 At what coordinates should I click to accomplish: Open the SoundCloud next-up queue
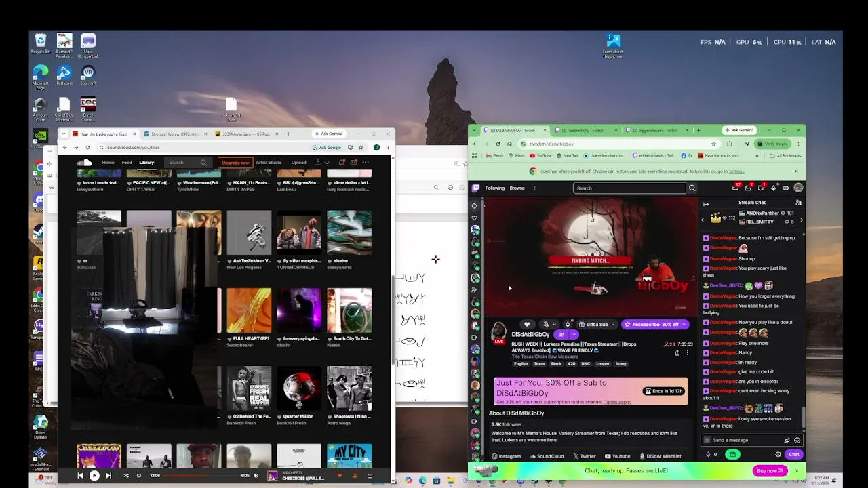(x=370, y=476)
